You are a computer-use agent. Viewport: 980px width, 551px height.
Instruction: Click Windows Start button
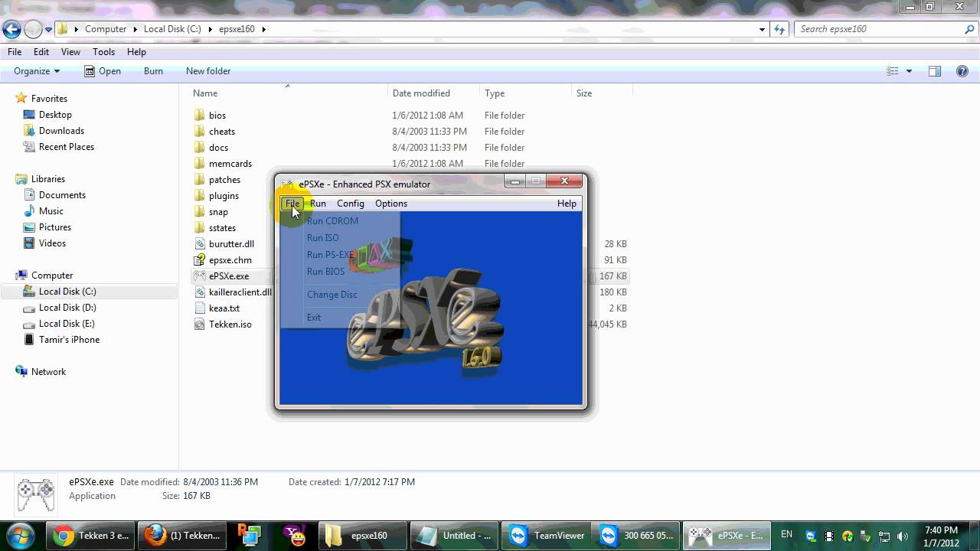click(21, 535)
